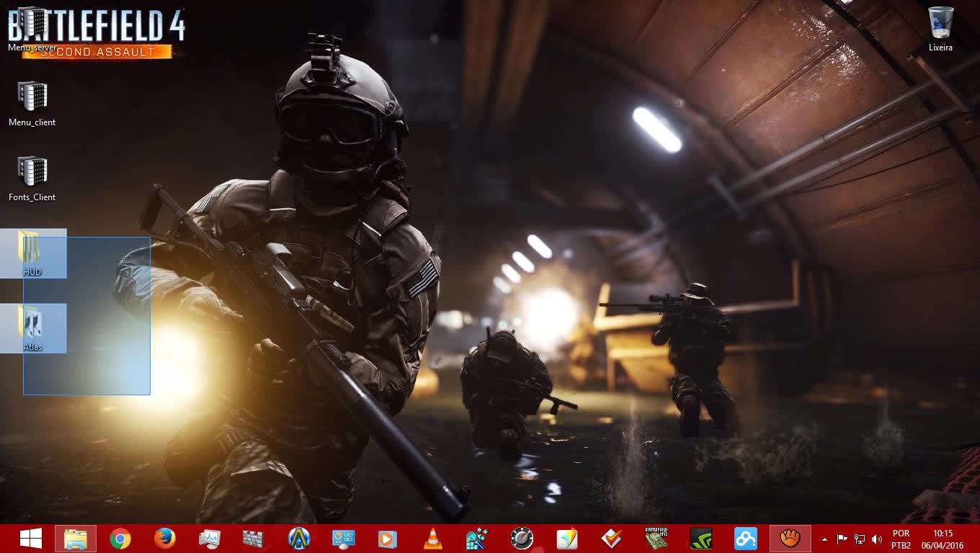Open the system performance monitor taskbar app
Image resolution: width=980 pixels, height=553 pixels.
(209, 538)
